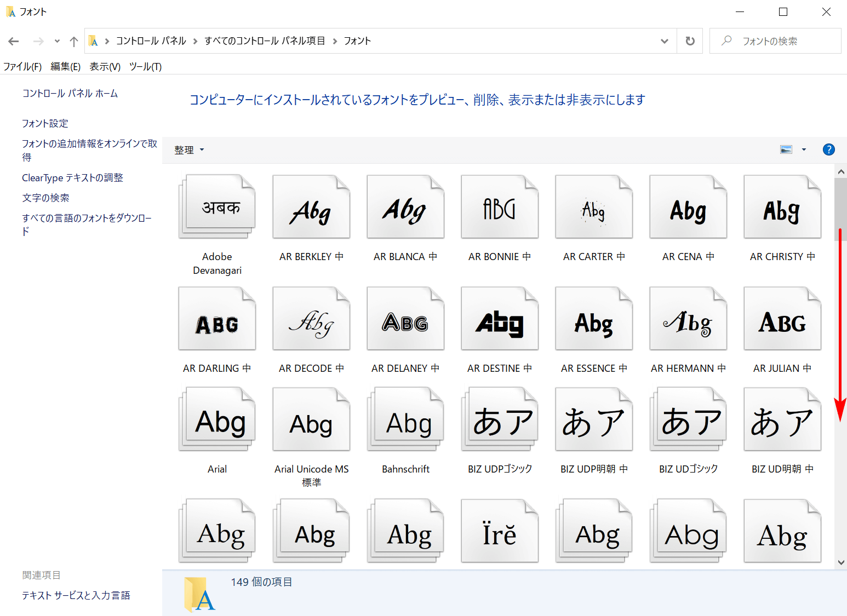Click the view layout icon button
This screenshot has height=616, width=847.
click(x=786, y=149)
